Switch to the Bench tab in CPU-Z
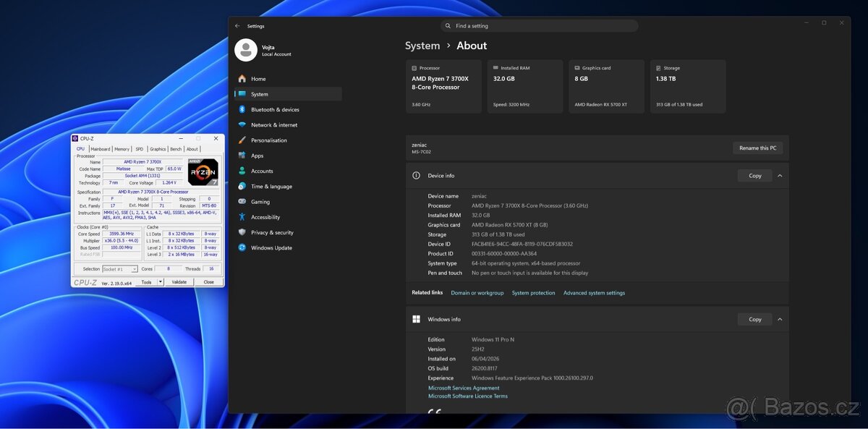868x429 pixels. (x=176, y=149)
